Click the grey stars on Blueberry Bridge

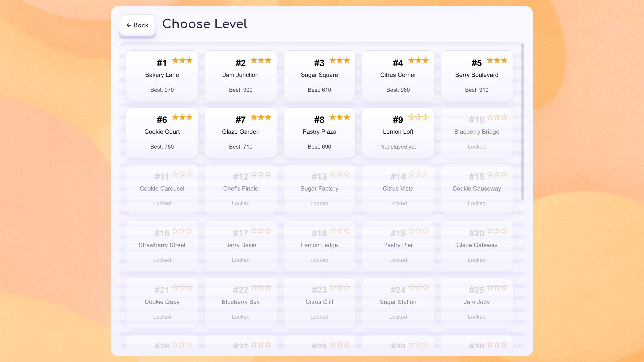point(497,117)
